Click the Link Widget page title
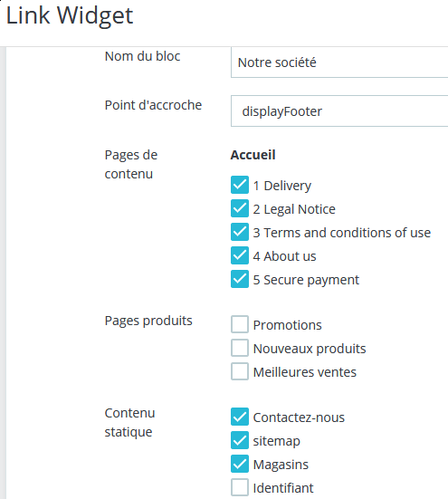Screen dimensions: 448x499 pos(70,15)
